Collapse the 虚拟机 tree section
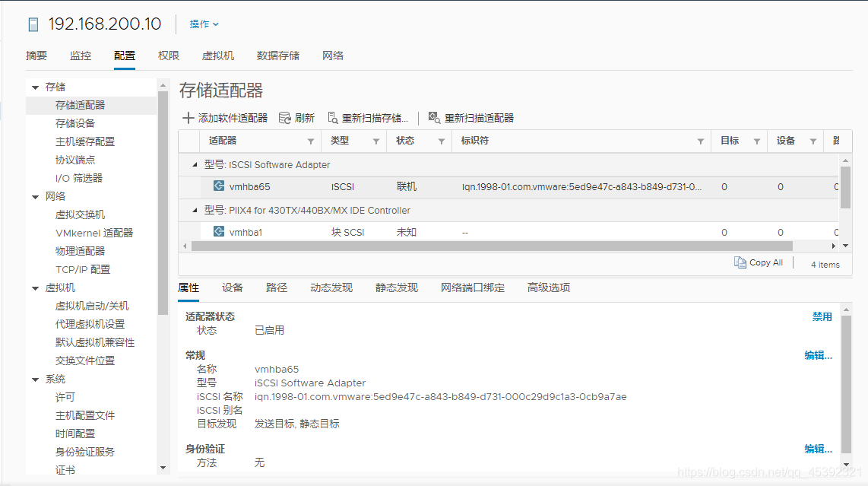The width and height of the screenshot is (868, 486). [x=36, y=288]
